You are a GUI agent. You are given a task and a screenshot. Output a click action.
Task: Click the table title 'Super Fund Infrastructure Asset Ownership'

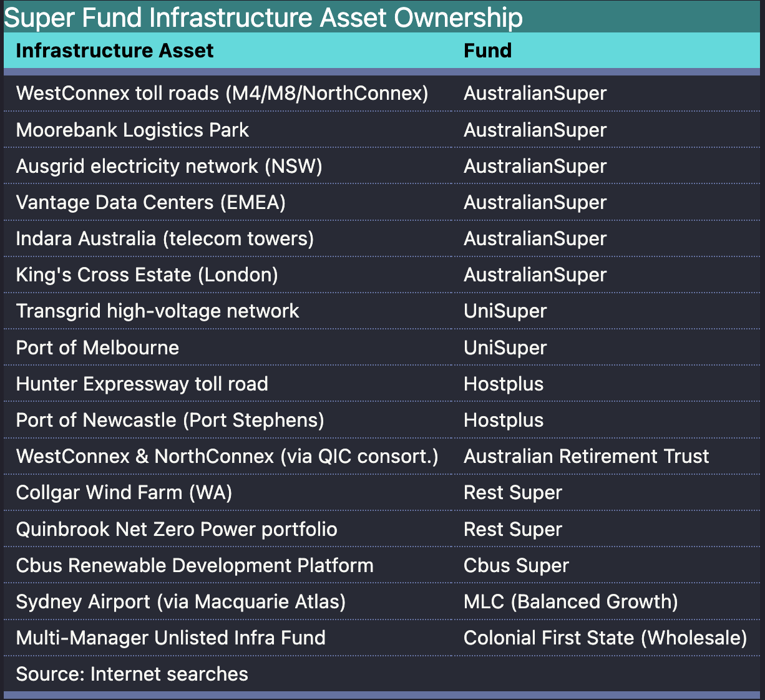(x=263, y=17)
